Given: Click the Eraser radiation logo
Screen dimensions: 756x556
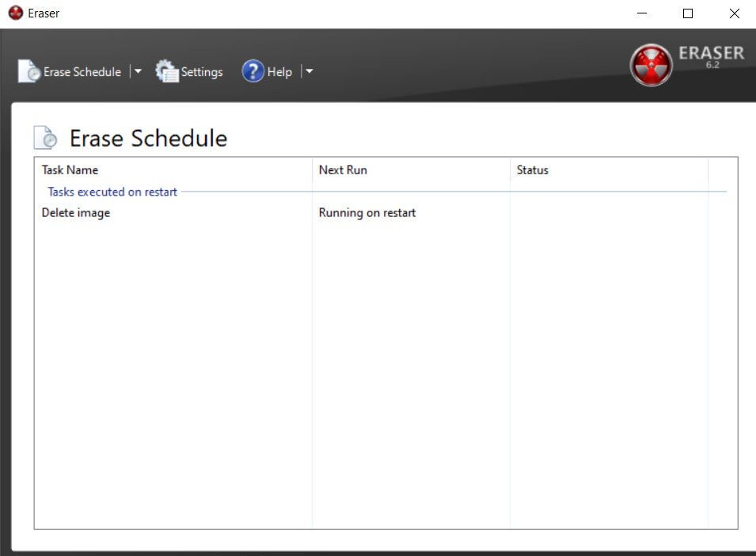Looking at the screenshot, I should (x=651, y=65).
